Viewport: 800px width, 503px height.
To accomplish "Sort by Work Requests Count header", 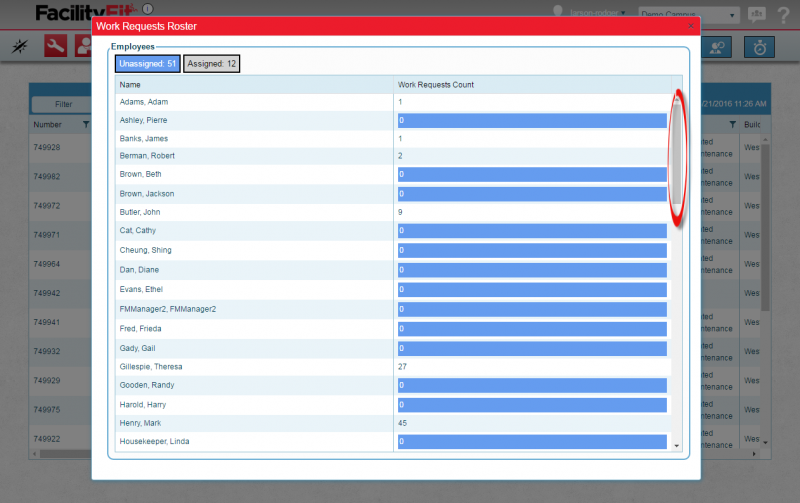I will coord(532,85).
